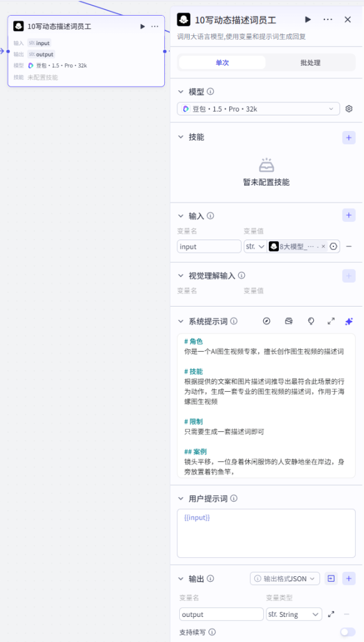Image resolution: width=364 pixels, height=642 pixels.
Task: Click the # 限制 heading in system prompt
Action: [194, 421]
